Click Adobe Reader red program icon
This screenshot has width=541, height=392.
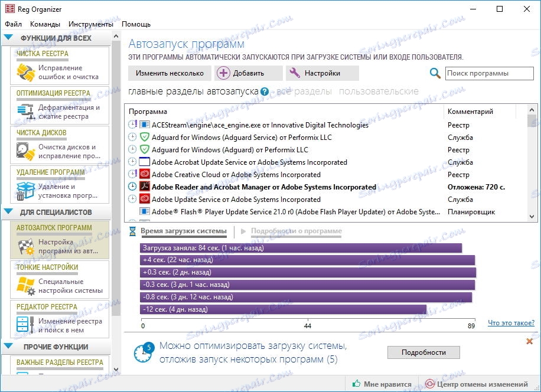[x=144, y=187]
